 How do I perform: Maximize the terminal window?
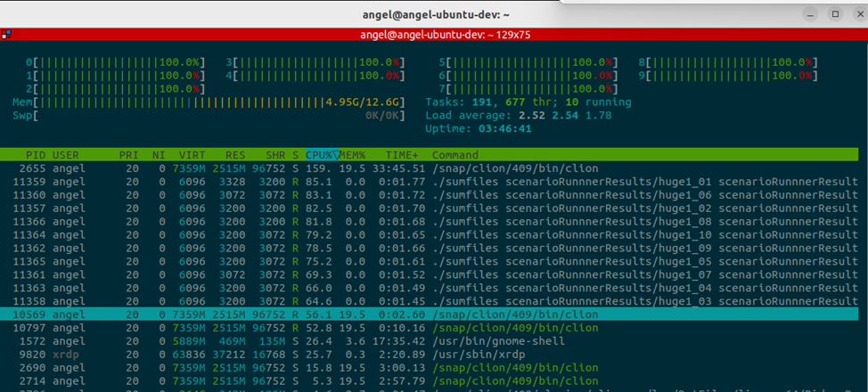835,14
